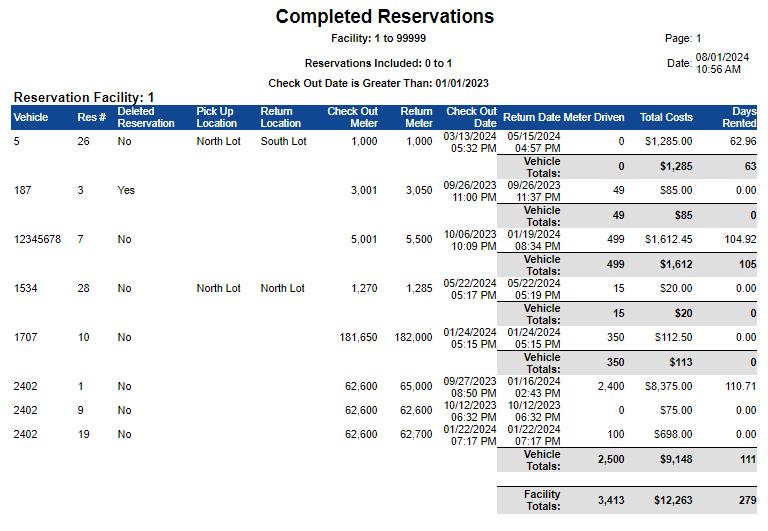This screenshot has width=768, height=531.
Task: Select the Facility Totals label
Action: pyautogui.click(x=542, y=500)
